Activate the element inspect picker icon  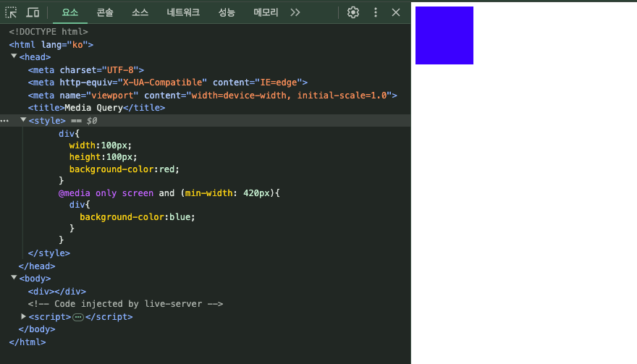click(11, 12)
